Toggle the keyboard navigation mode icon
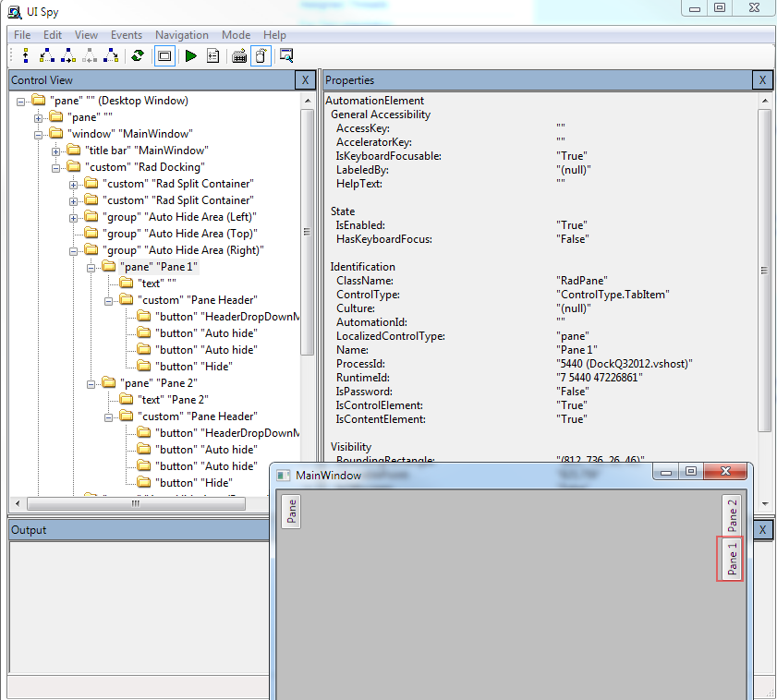This screenshot has height=700, width=777. (x=239, y=56)
